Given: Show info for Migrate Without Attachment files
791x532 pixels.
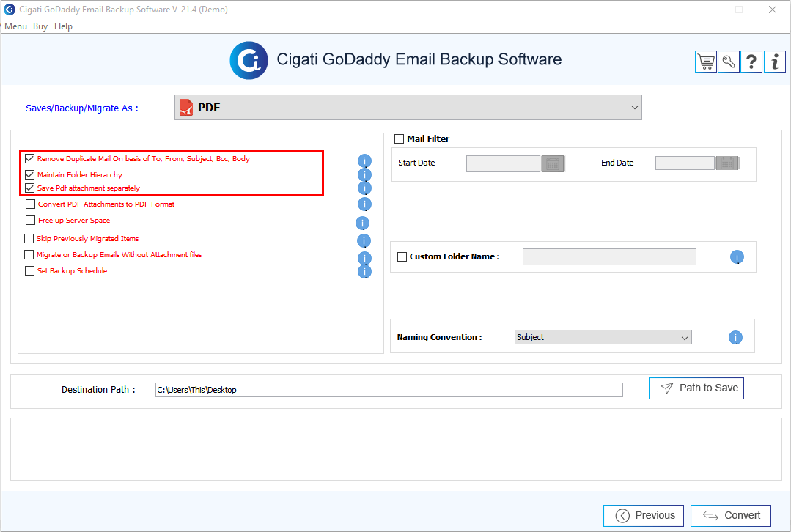Looking at the screenshot, I should (x=364, y=258).
